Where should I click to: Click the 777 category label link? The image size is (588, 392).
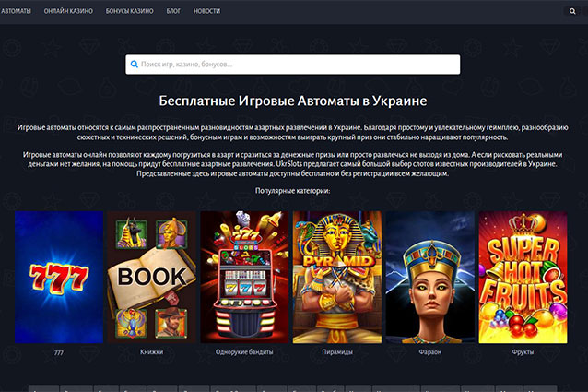pos(59,352)
